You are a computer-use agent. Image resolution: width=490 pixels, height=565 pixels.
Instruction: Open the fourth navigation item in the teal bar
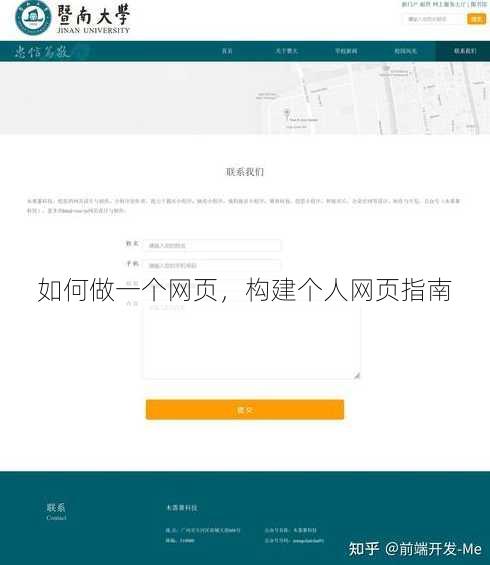[x=406, y=51]
